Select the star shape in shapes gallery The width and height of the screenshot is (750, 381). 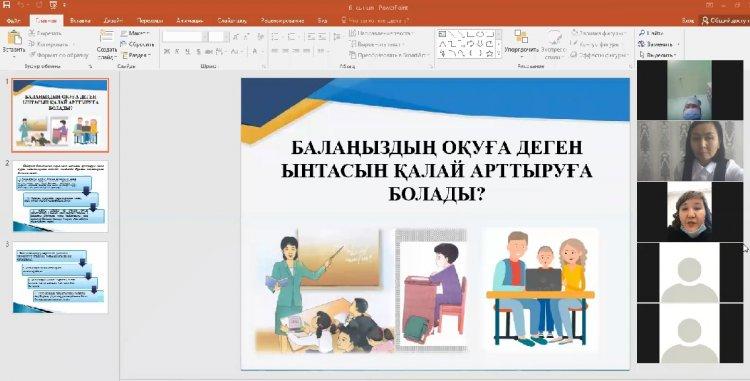click(489, 53)
